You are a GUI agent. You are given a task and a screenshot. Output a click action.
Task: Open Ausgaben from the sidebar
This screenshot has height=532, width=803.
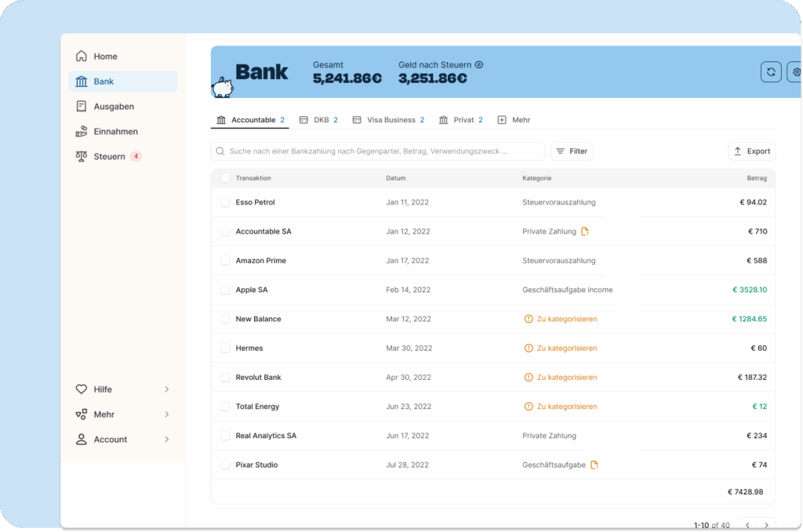click(x=114, y=107)
